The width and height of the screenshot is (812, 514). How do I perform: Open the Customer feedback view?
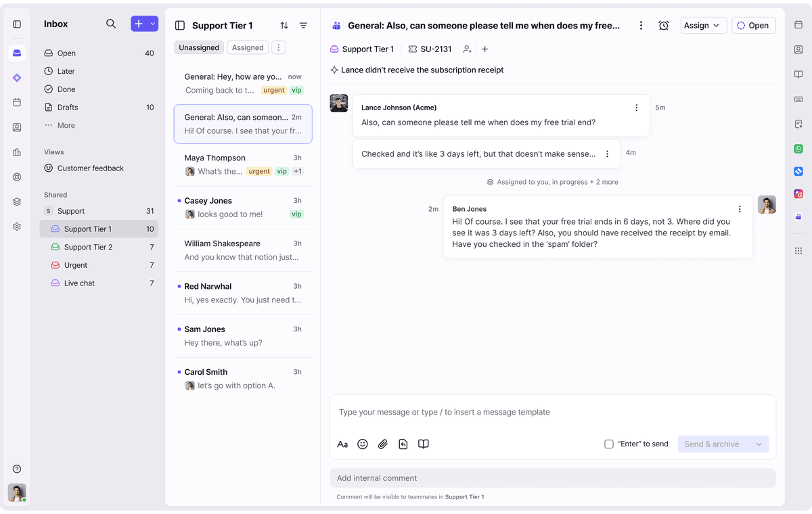click(99, 168)
